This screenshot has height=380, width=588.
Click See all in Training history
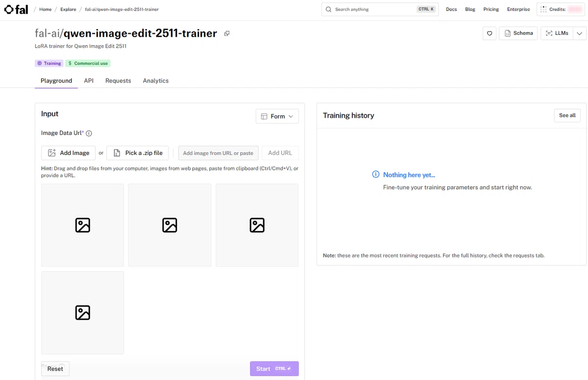(x=567, y=115)
